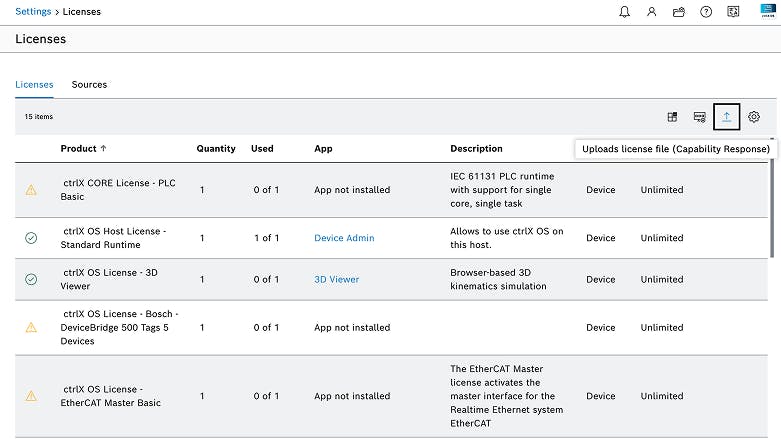
Task: Click '1 of 1' used value
Action: 266,238
